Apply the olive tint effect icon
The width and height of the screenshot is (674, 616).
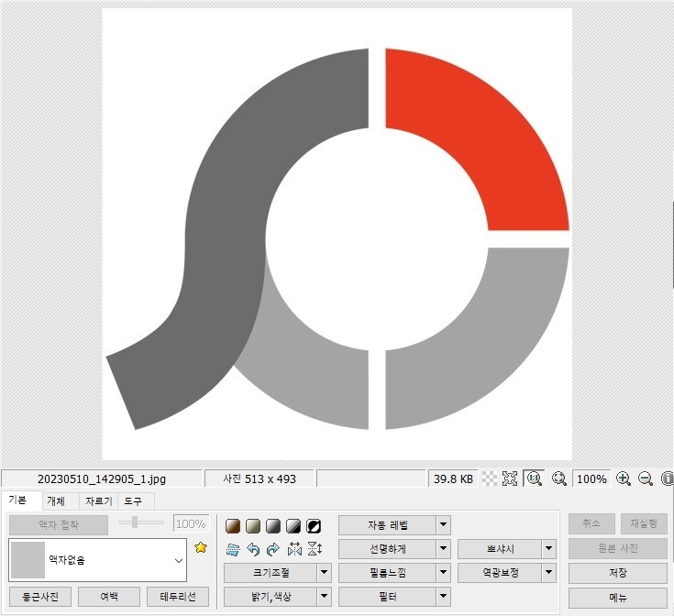click(x=253, y=526)
